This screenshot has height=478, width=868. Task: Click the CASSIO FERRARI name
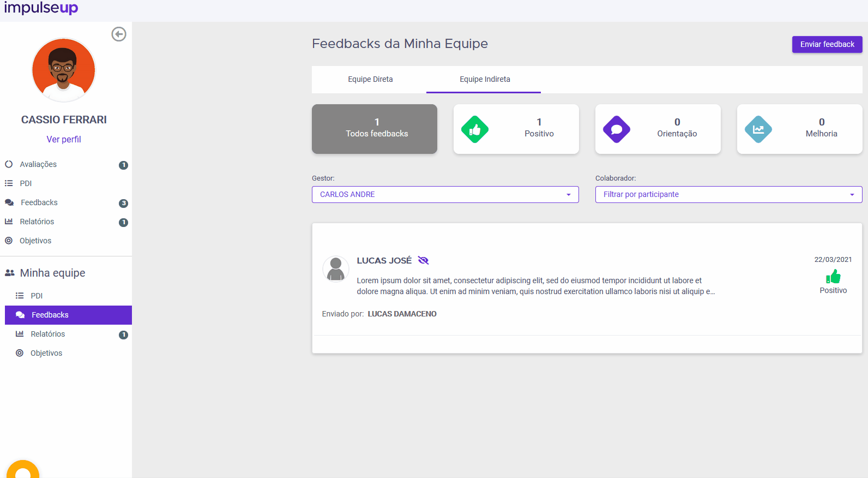[x=64, y=119]
